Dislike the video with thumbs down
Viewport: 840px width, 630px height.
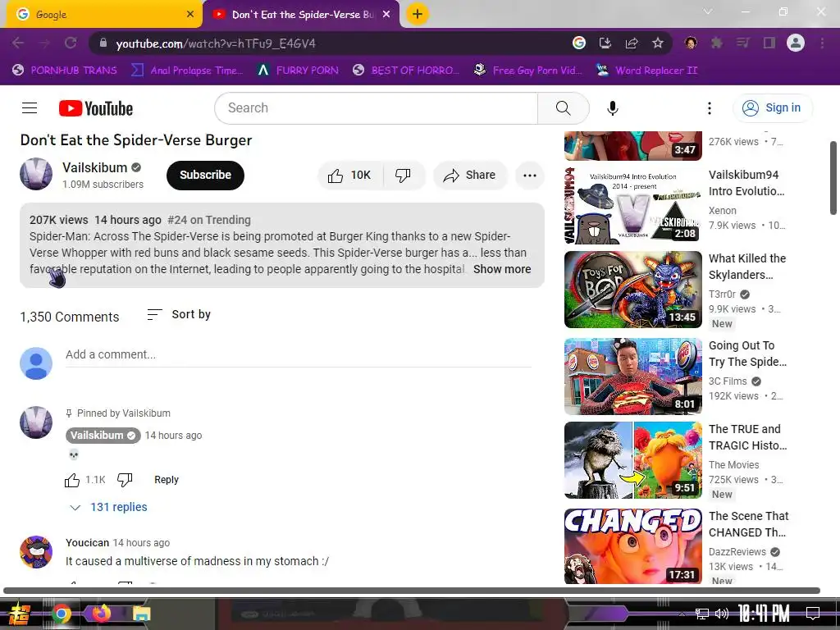pos(403,176)
